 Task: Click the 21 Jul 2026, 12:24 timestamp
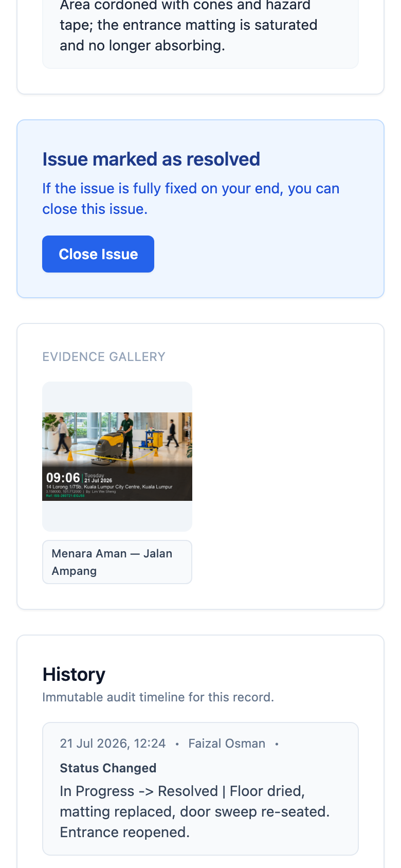113,744
